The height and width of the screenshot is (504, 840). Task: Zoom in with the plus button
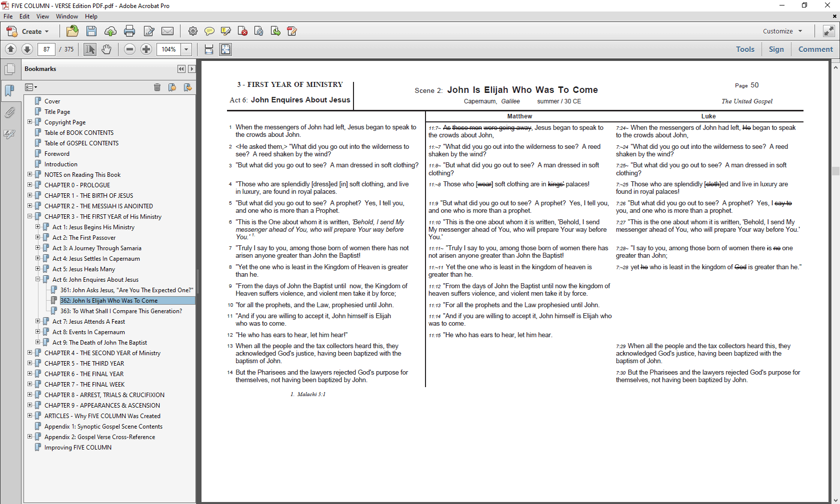click(x=146, y=49)
